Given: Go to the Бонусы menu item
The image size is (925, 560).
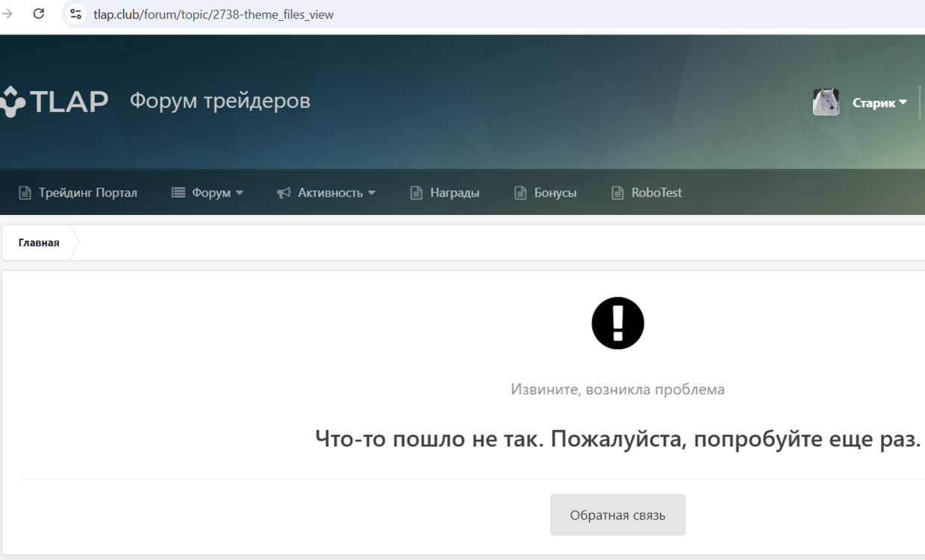Looking at the screenshot, I should click(x=546, y=193).
